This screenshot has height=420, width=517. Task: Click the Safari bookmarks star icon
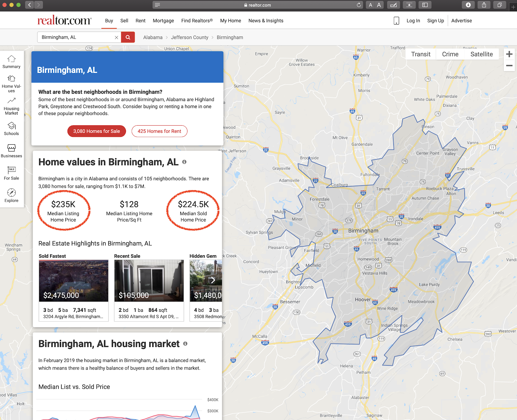409,5
